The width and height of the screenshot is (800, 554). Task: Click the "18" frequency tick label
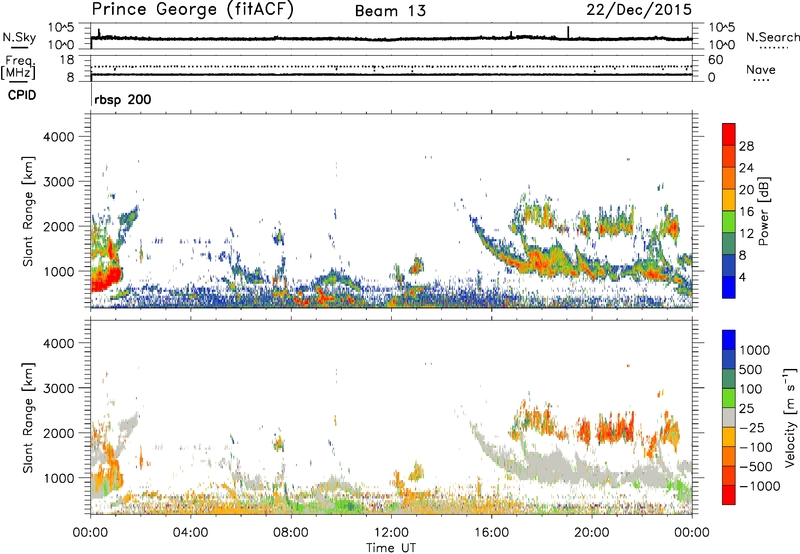coord(67,60)
